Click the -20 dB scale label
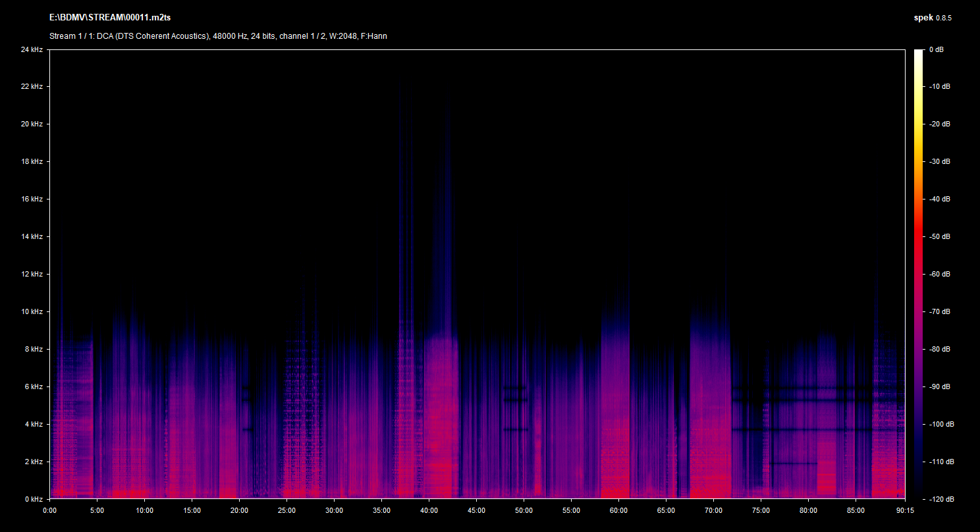 (x=939, y=124)
